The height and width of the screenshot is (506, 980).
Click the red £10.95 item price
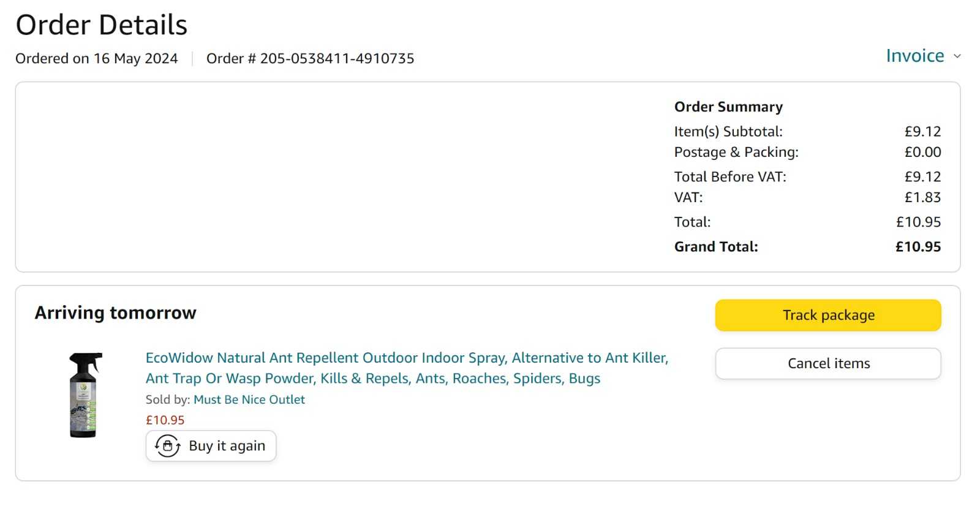165,420
